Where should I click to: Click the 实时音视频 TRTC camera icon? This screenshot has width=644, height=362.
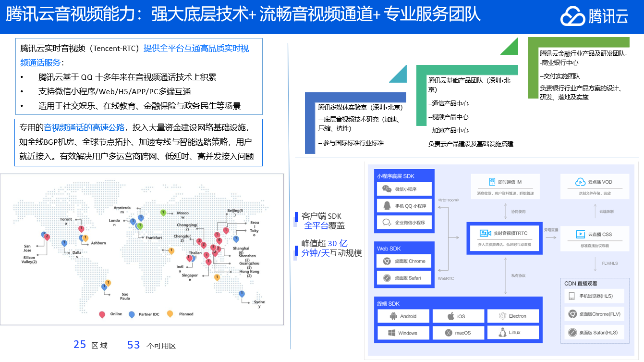485,233
